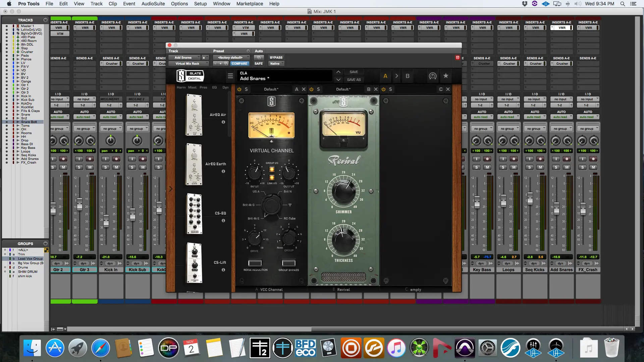Click the red target button in plugin header
Screen dimensions: 644x362
pos(458,58)
